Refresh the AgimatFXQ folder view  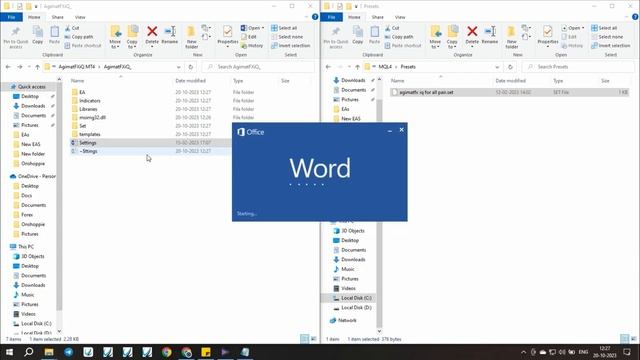coord(191,67)
